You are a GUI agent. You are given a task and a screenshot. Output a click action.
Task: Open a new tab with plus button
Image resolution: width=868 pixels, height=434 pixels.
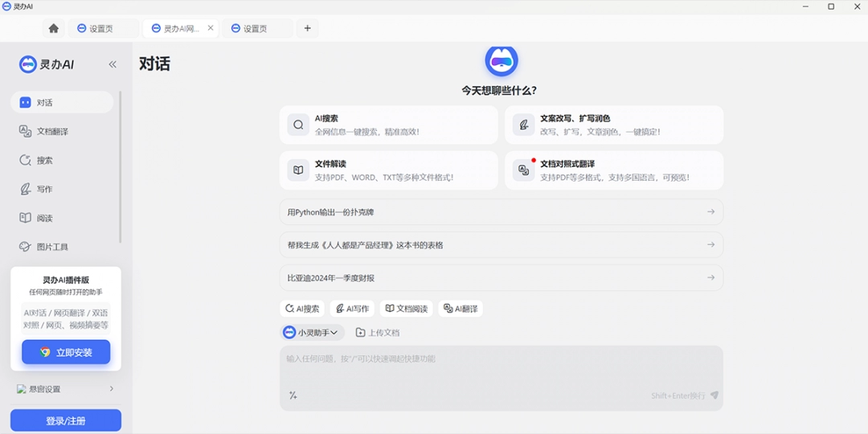tap(307, 28)
